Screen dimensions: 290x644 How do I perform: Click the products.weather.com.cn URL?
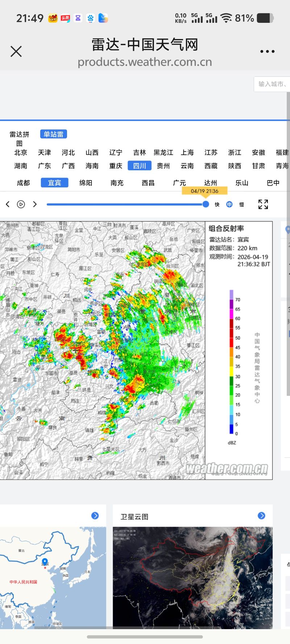[145, 62]
